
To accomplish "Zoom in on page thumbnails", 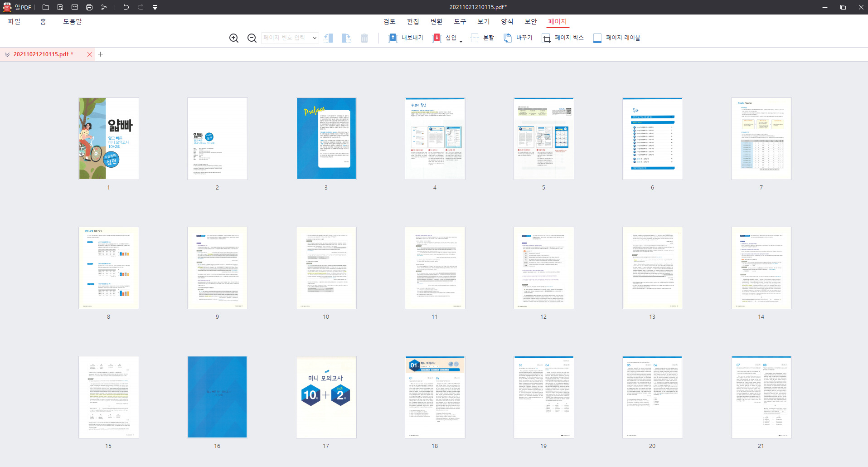I will pyautogui.click(x=234, y=38).
